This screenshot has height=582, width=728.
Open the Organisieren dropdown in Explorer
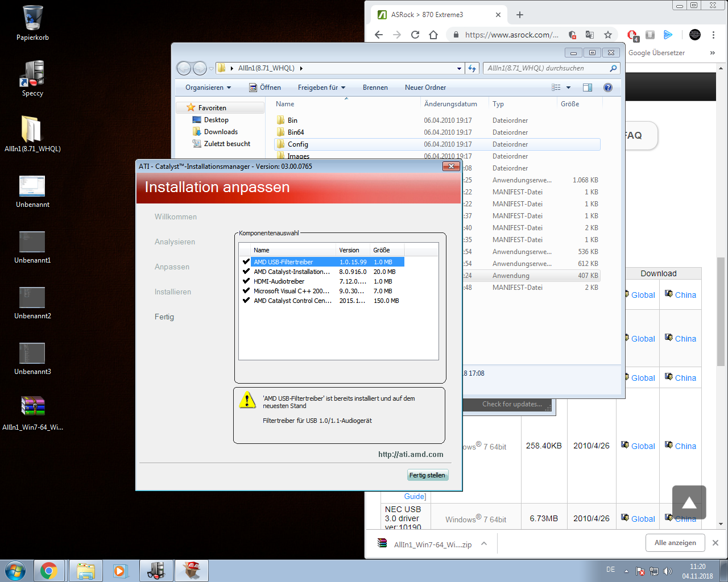point(208,88)
